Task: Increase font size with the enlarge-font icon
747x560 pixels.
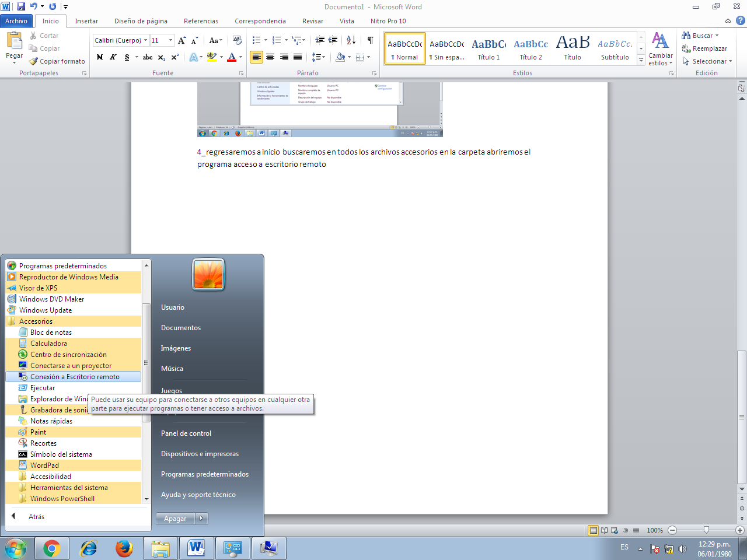Action: coord(182,40)
